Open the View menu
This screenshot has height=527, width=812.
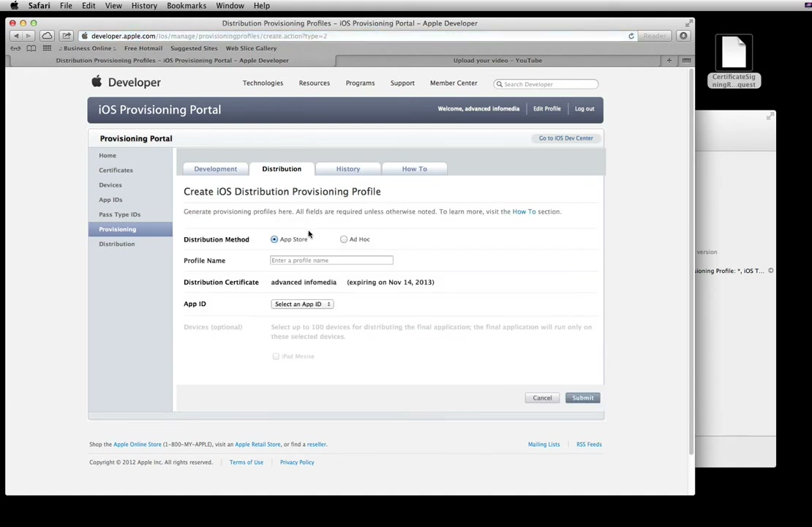tap(113, 6)
